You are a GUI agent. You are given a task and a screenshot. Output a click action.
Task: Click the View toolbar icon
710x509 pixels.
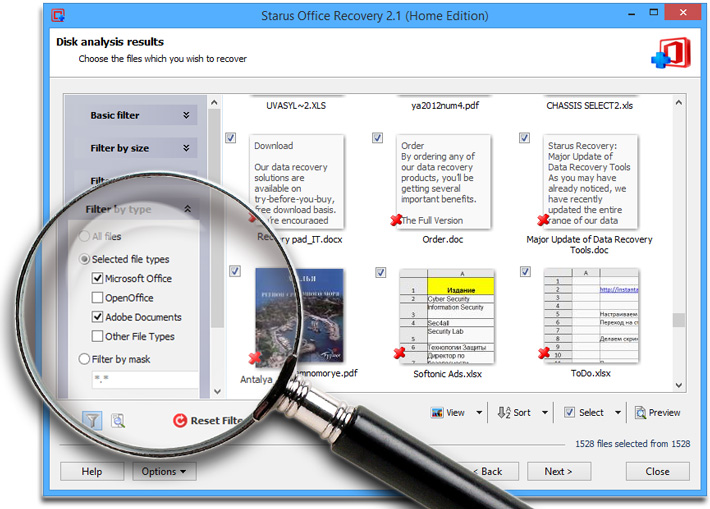point(437,413)
